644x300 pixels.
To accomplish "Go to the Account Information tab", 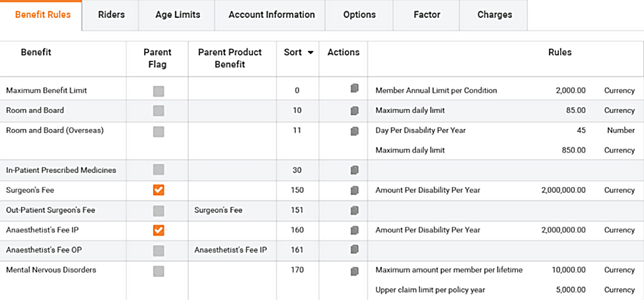I will (x=271, y=15).
